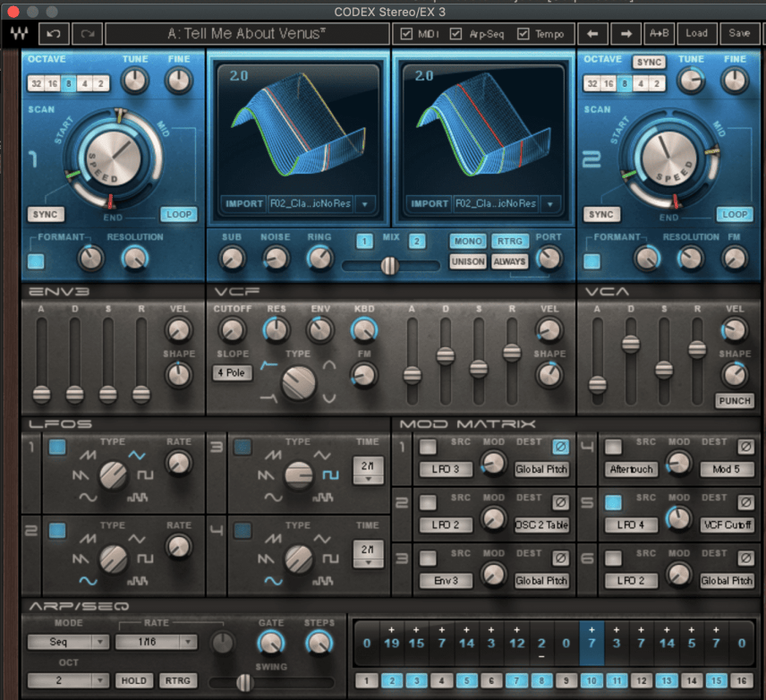766x700 pixels.
Task: Click the Load preset button
Action: click(696, 33)
